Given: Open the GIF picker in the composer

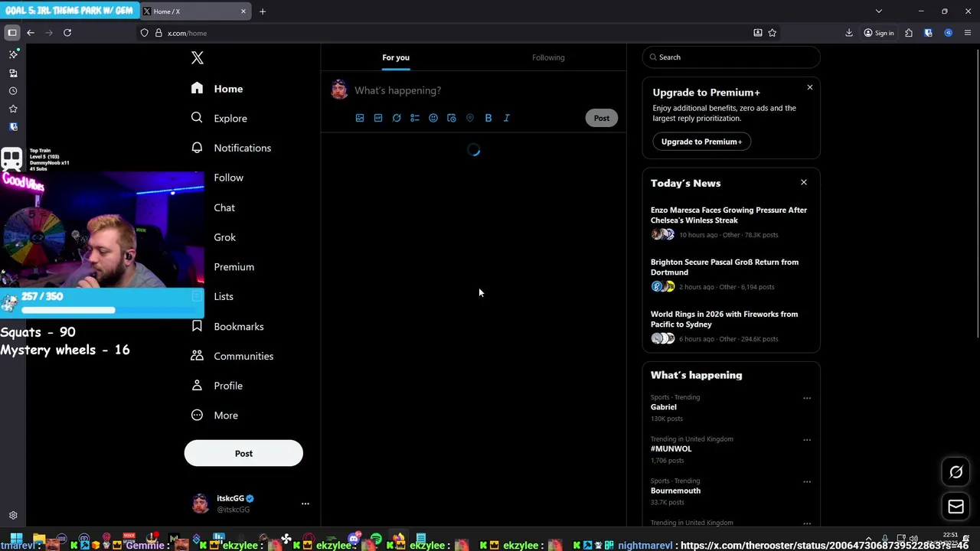Looking at the screenshot, I should click(x=378, y=118).
